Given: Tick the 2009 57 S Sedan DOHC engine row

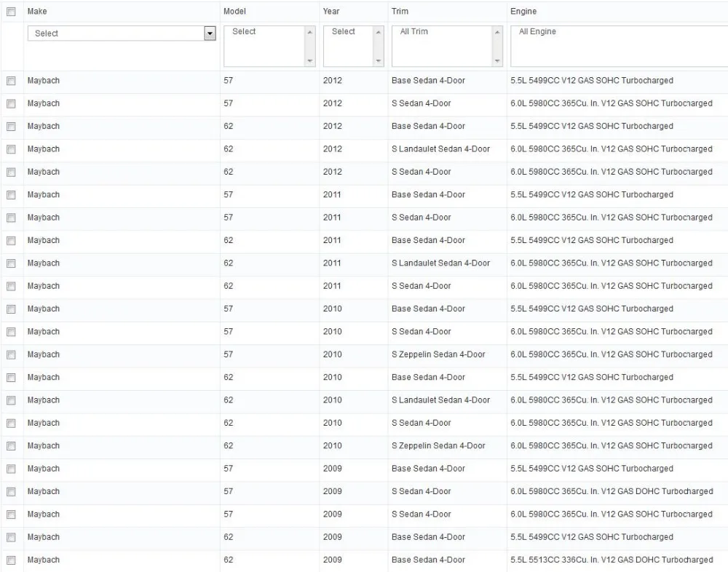Looking at the screenshot, I should [x=11, y=492].
